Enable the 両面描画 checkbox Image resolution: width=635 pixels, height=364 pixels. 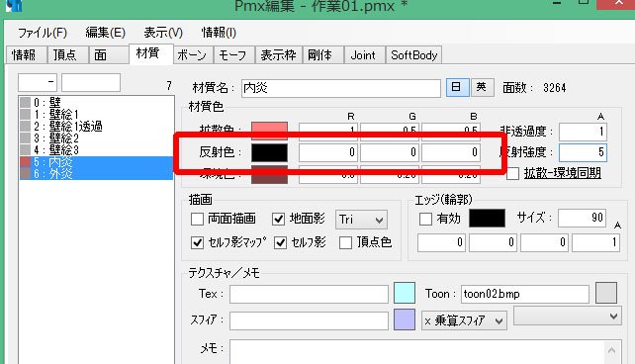[197, 219]
